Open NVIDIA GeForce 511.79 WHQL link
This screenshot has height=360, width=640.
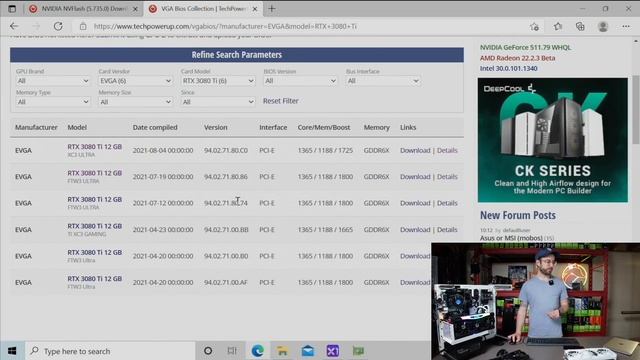coord(525,47)
